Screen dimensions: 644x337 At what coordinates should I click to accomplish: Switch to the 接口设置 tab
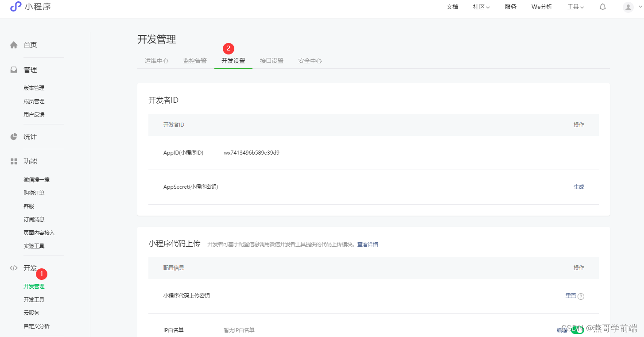tap(272, 61)
